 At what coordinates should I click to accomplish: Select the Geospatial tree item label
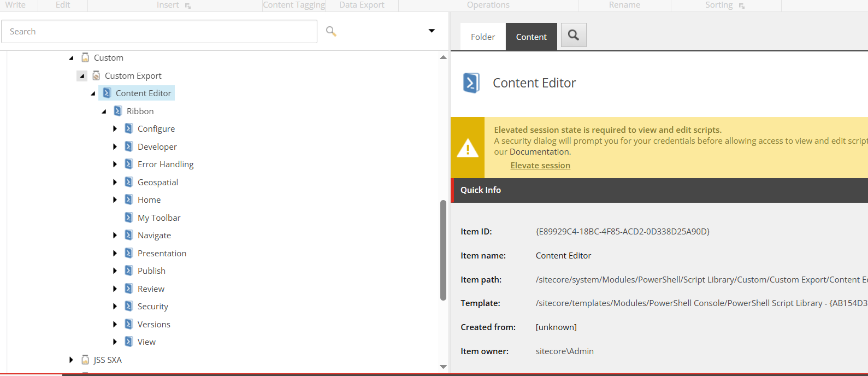pos(158,182)
